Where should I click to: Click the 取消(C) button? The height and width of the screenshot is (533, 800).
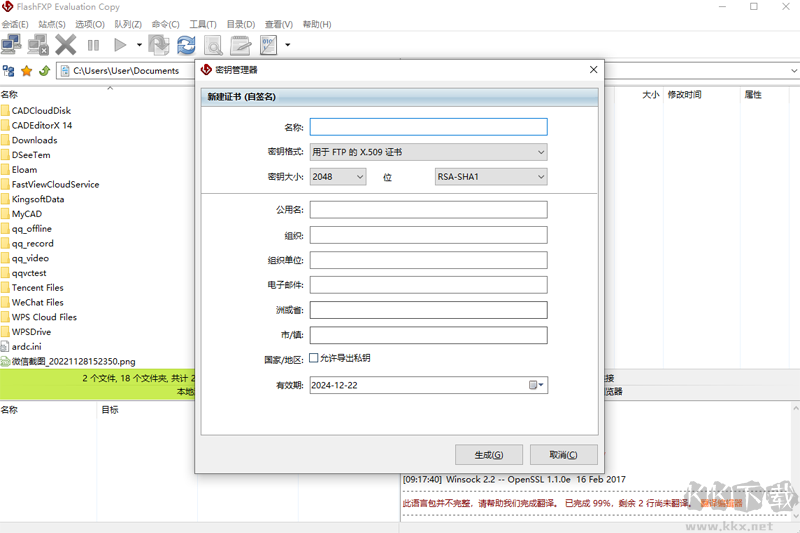point(563,454)
